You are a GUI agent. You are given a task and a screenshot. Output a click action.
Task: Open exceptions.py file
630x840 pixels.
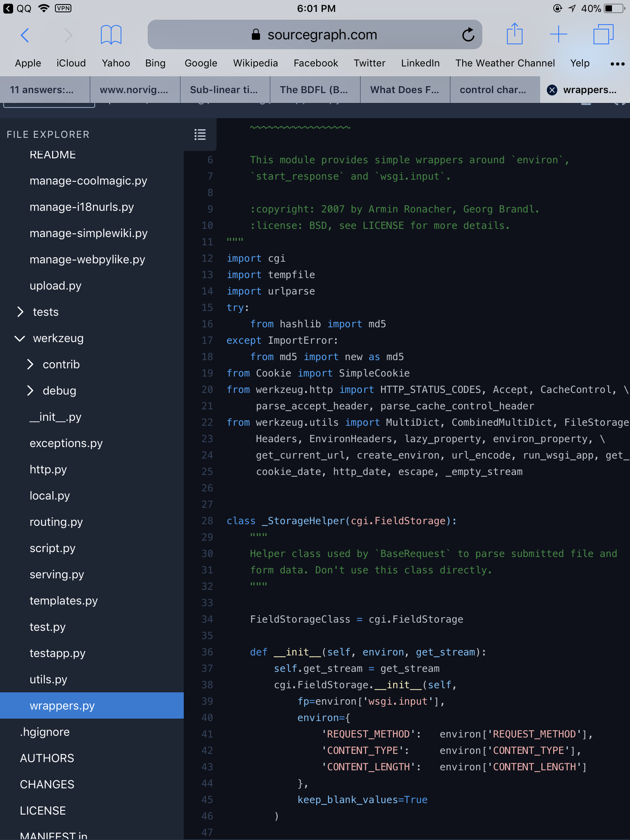(x=92, y=443)
